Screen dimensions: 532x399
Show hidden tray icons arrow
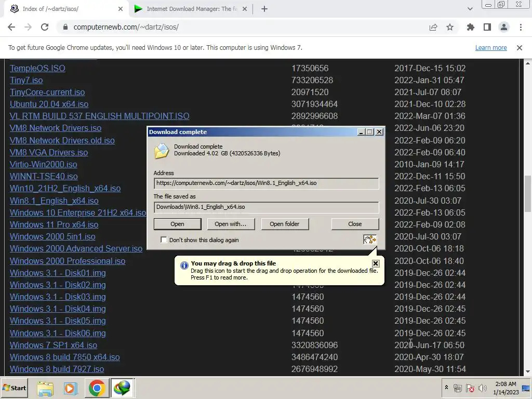pos(446,388)
